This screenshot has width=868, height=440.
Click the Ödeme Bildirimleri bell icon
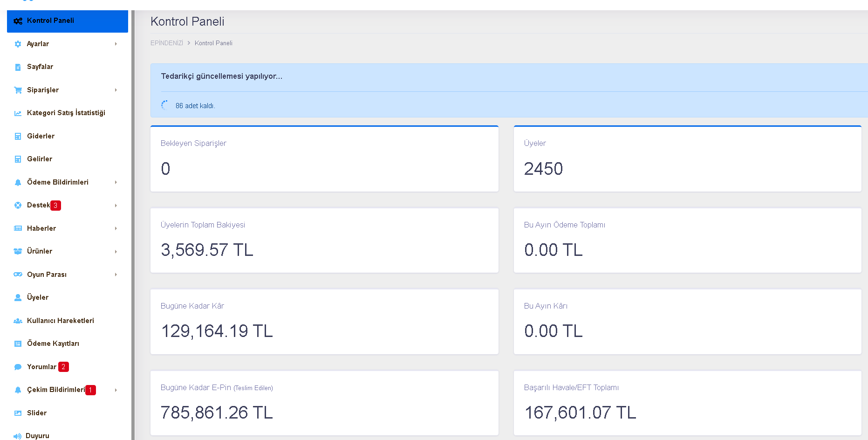[x=18, y=182]
